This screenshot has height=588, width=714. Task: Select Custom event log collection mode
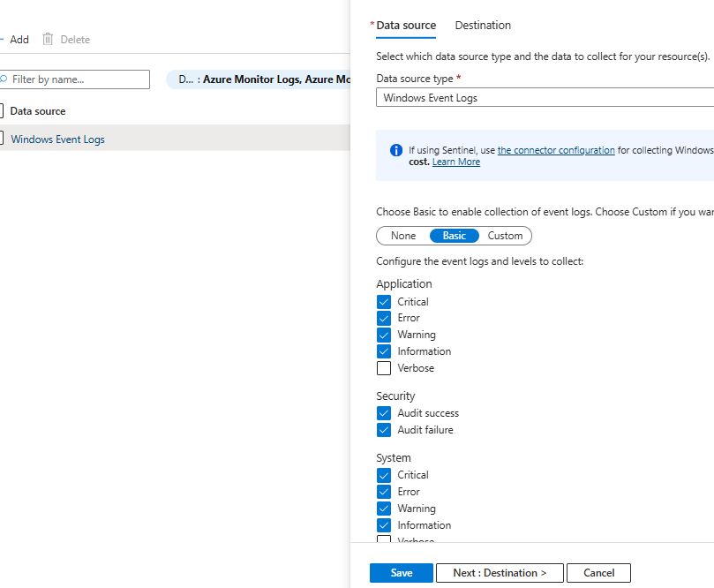[x=504, y=236]
